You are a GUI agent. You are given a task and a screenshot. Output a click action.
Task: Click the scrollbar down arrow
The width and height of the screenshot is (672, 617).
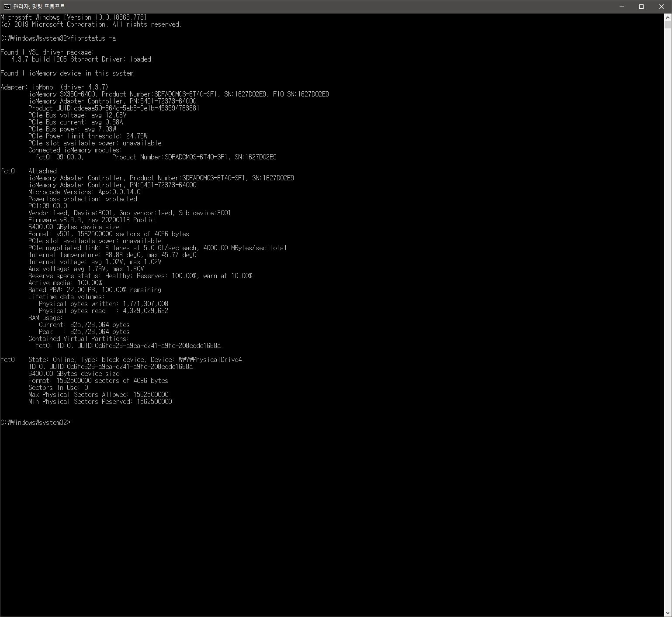coord(668,613)
